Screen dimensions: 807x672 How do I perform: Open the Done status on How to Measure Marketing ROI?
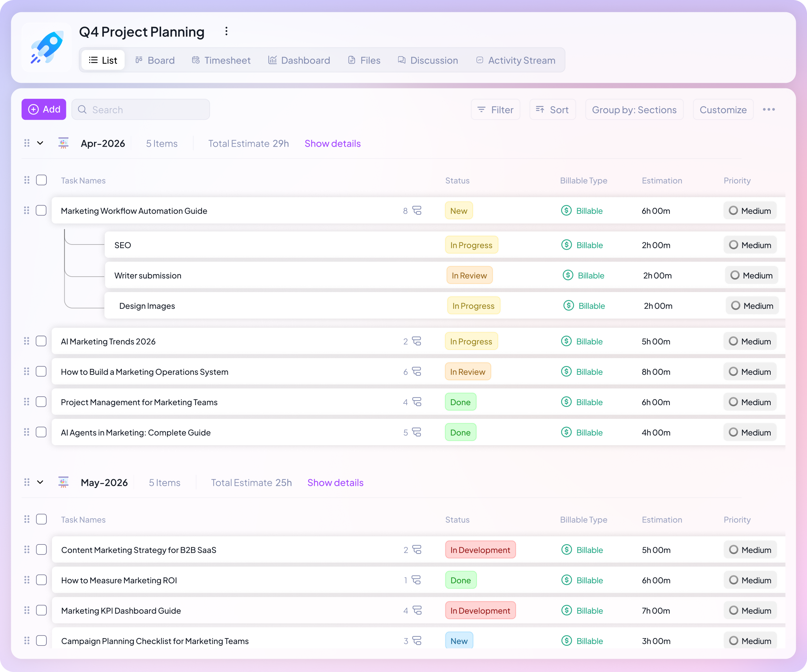461,580
